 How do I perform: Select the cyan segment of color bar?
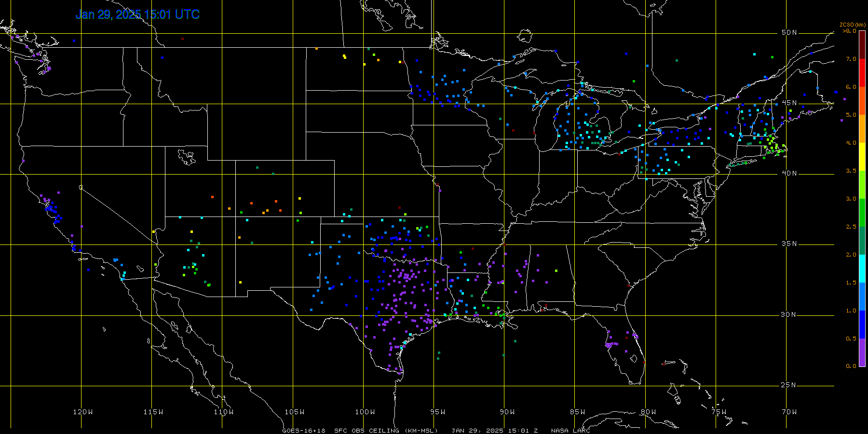[862, 269]
